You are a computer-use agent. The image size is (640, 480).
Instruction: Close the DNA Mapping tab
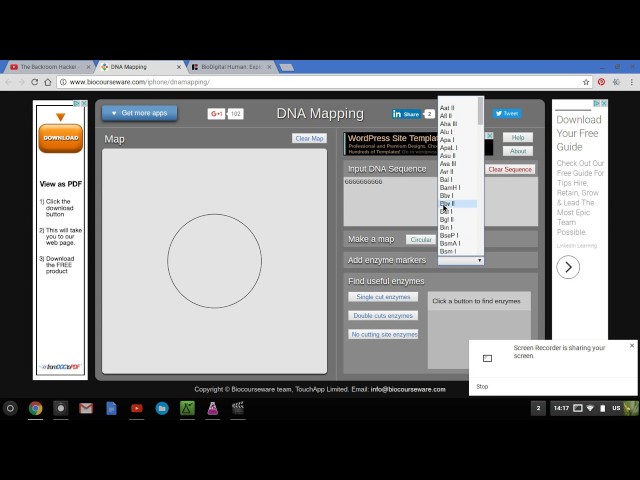179,67
